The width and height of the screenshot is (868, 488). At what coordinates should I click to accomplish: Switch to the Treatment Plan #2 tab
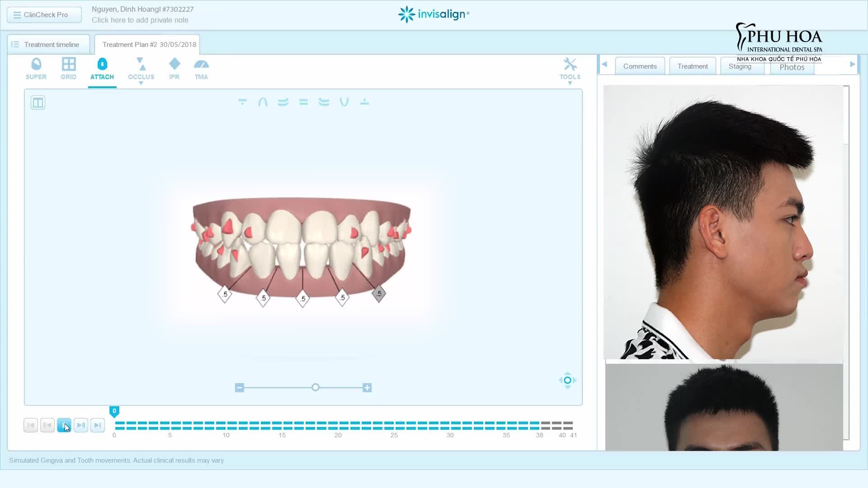pos(147,44)
